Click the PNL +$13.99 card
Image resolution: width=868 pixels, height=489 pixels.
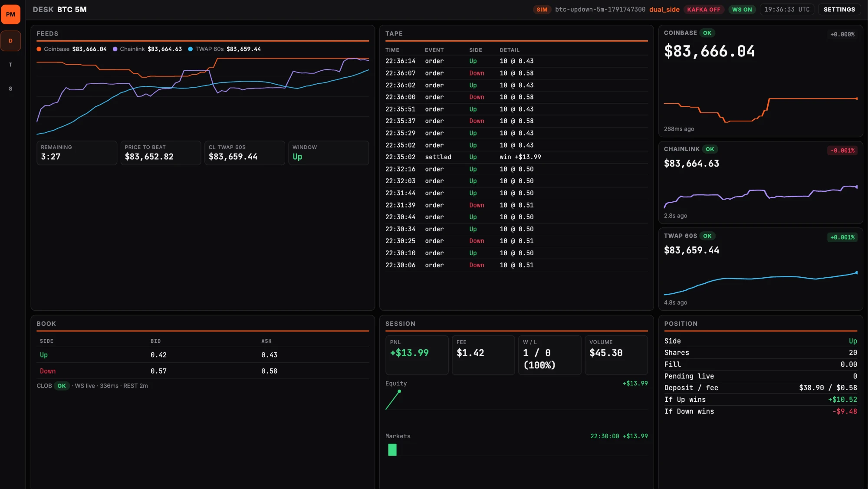[417, 355]
